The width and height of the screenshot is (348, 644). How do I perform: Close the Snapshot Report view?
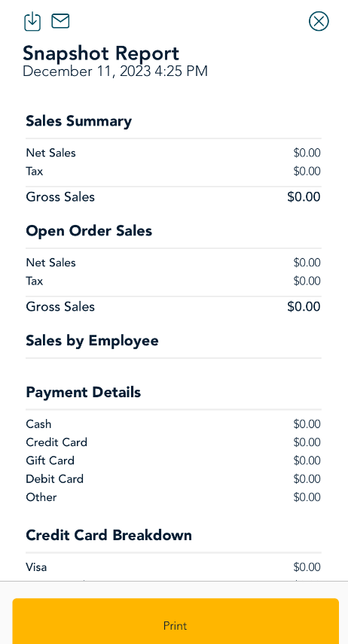click(319, 21)
